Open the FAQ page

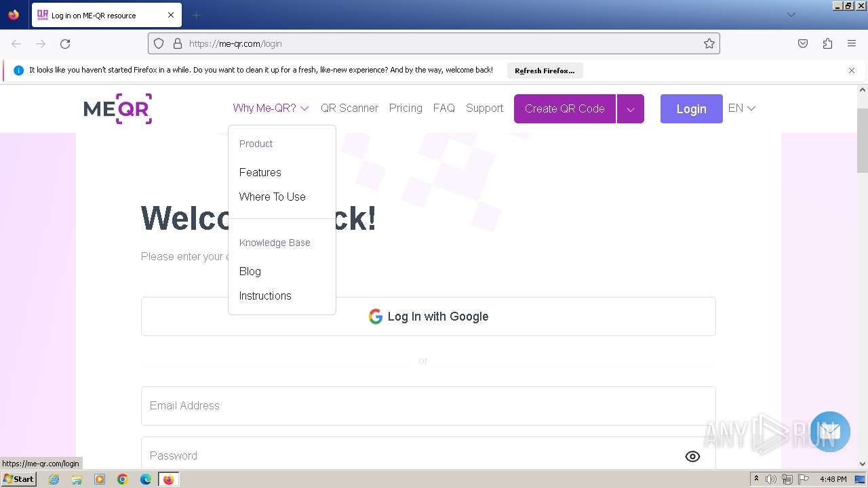click(x=444, y=108)
